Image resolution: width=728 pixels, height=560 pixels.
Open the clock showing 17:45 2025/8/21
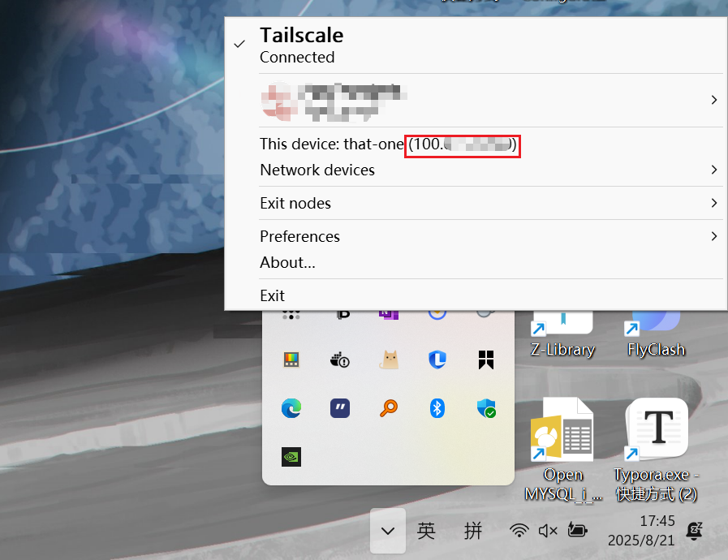coord(641,530)
